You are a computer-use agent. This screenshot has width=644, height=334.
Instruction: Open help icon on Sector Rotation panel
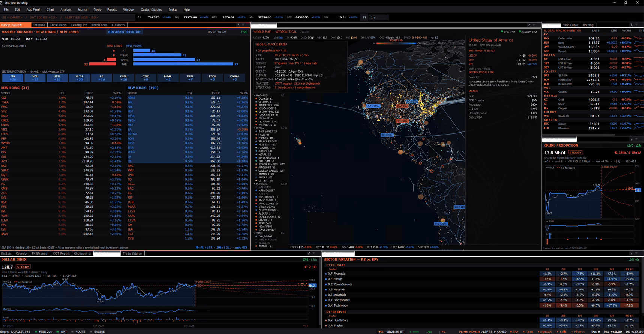tap(631, 253)
